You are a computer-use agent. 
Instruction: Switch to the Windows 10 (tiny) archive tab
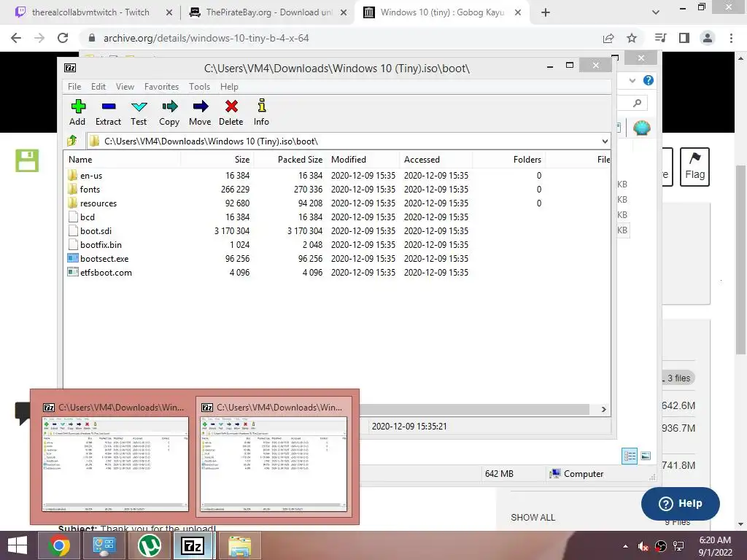point(442,12)
